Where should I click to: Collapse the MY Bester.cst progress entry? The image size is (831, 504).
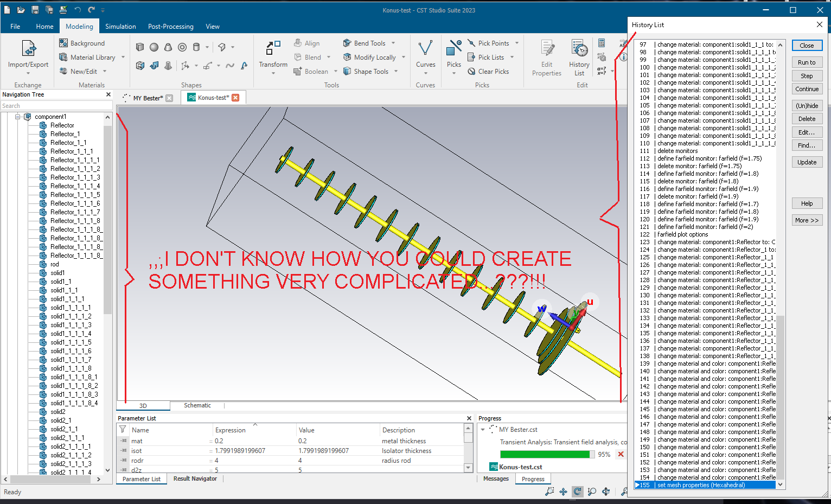point(483,429)
